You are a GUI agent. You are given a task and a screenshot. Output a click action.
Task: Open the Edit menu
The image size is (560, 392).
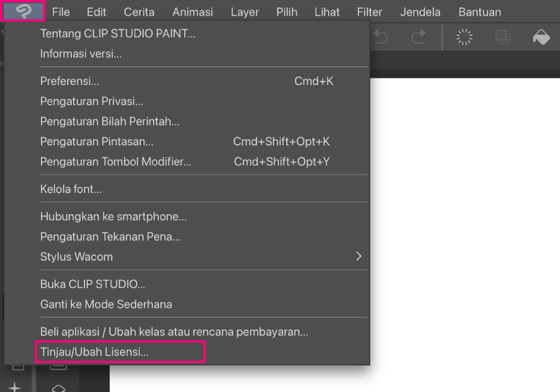pyautogui.click(x=97, y=12)
